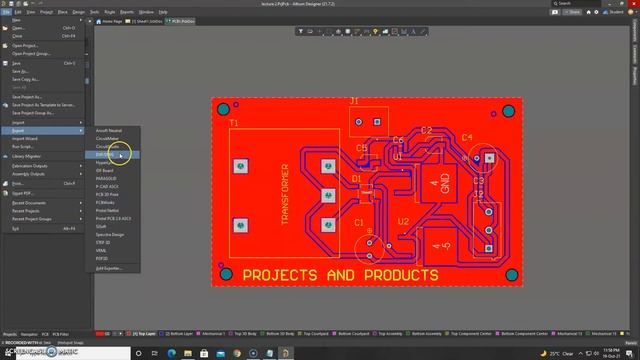Click the search field in title bar
Screen dimensions: 640x360
point(576,3)
